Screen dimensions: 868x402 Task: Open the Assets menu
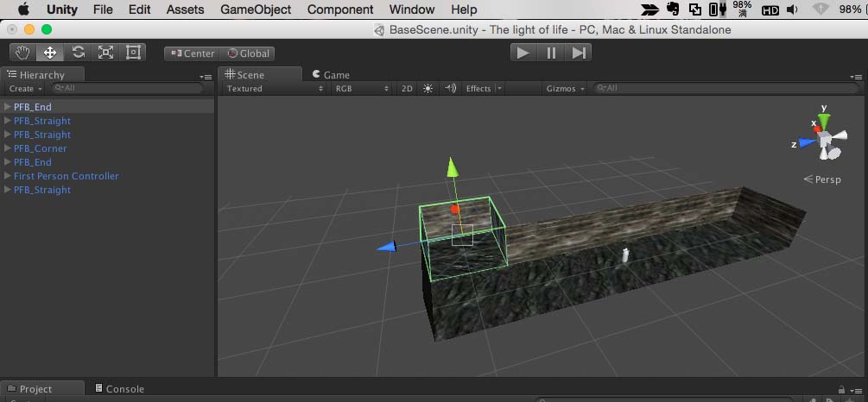(186, 9)
